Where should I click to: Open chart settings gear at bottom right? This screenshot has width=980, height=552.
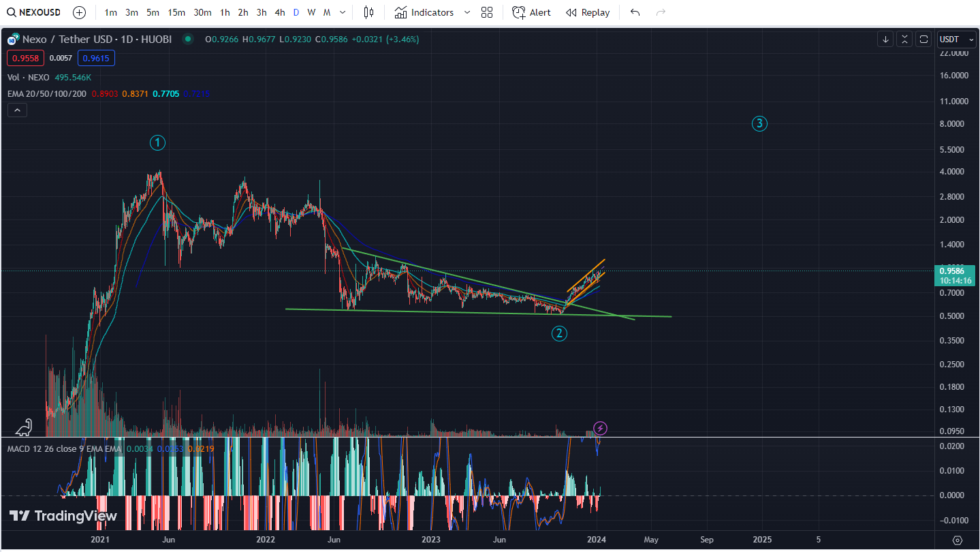[958, 540]
